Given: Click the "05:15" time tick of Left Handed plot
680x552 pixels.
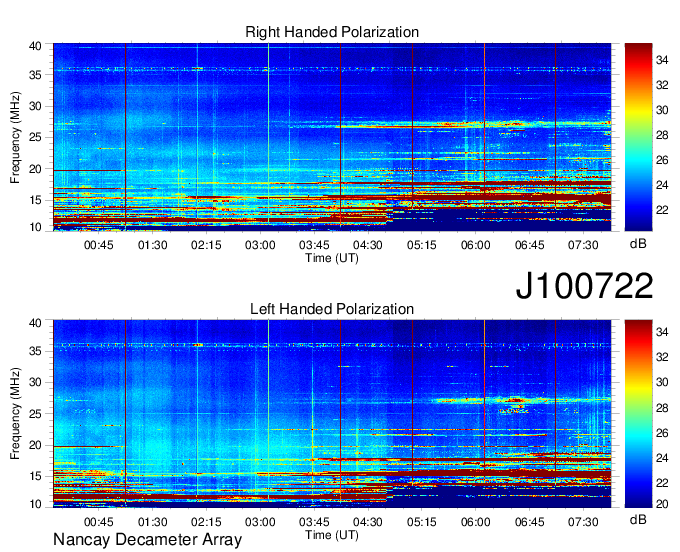Looking at the screenshot, I should point(422,522).
